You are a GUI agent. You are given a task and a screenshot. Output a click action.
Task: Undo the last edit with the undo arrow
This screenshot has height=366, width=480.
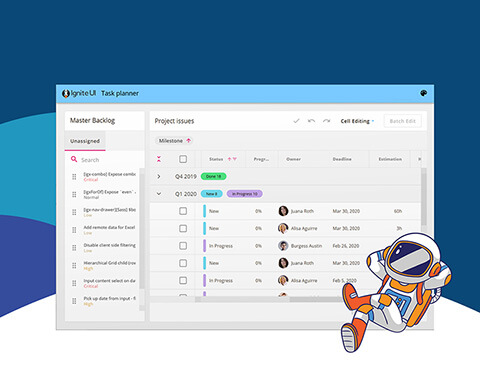click(311, 121)
